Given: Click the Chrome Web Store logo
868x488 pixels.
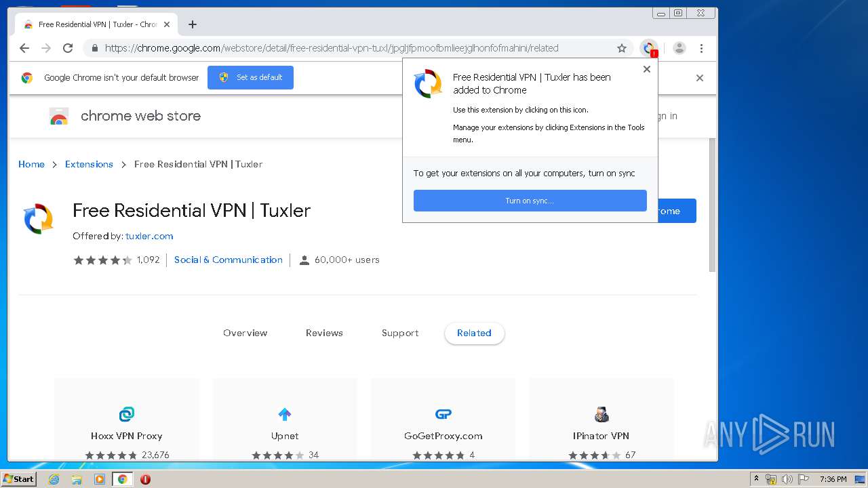Looking at the screenshot, I should click(59, 117).
